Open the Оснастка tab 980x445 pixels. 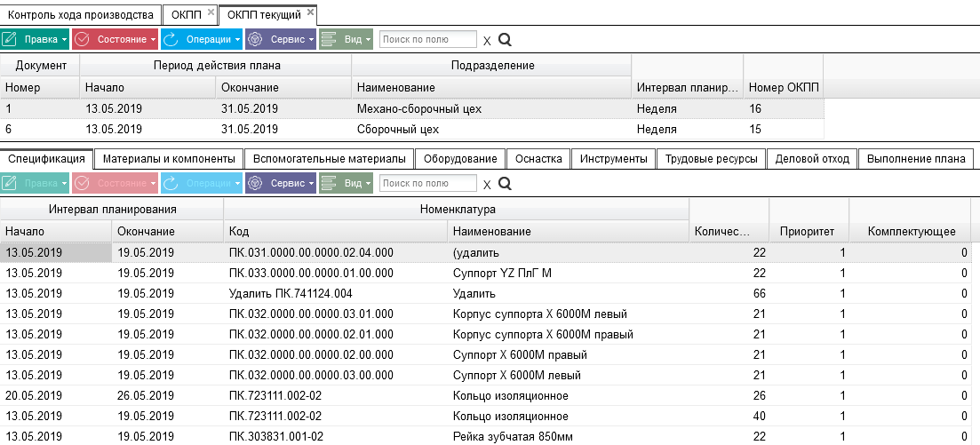538,159
